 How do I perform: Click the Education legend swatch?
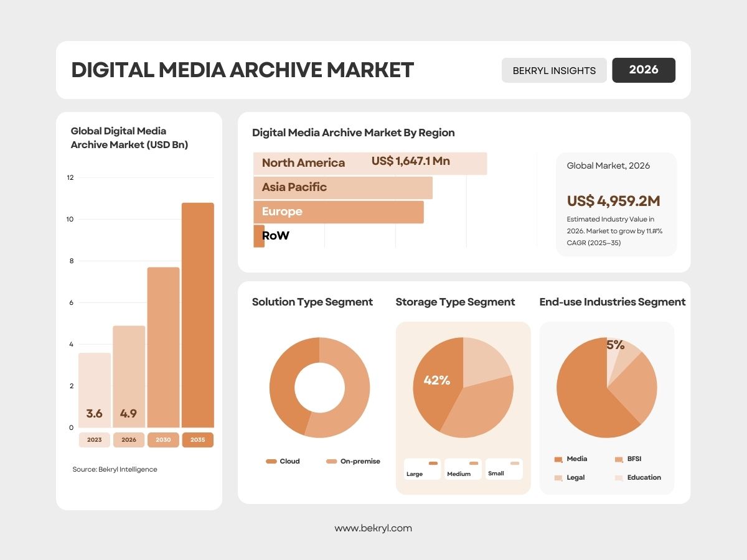619,478
